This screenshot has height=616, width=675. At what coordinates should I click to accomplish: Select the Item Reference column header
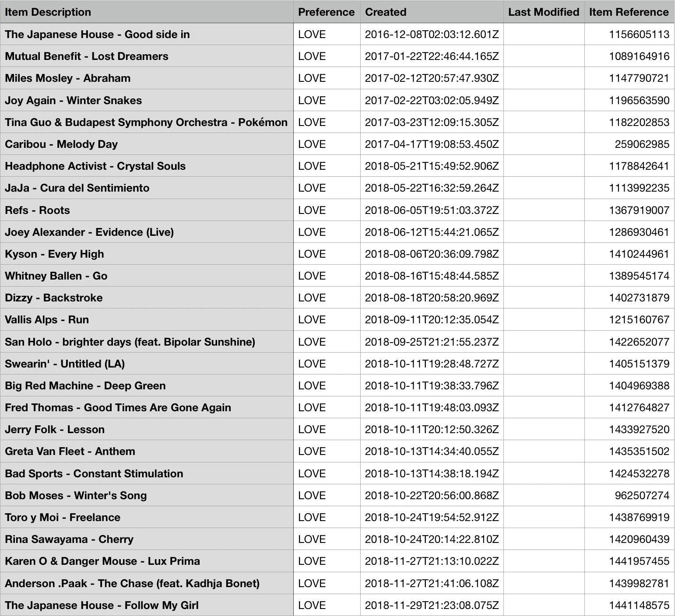(x=629, y=12)
